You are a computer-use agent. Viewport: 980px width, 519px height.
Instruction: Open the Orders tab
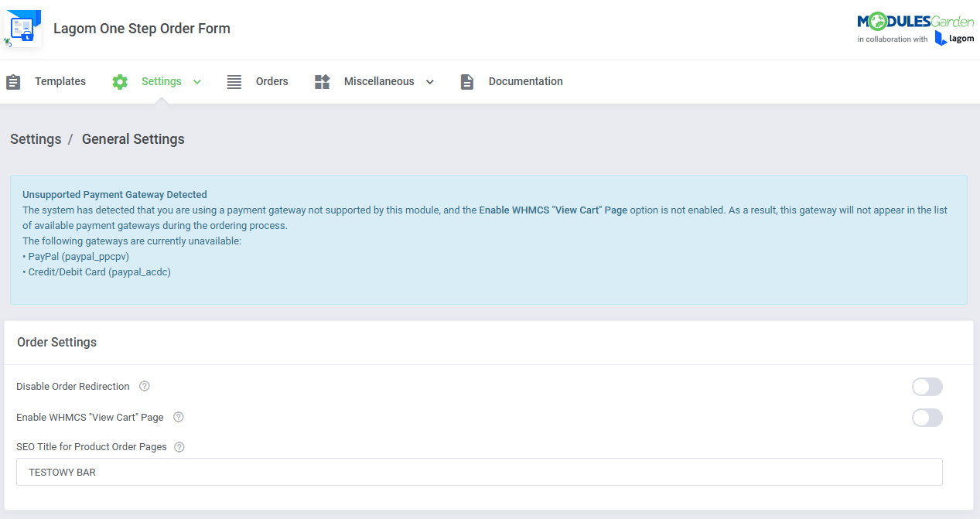pos(272,81)
